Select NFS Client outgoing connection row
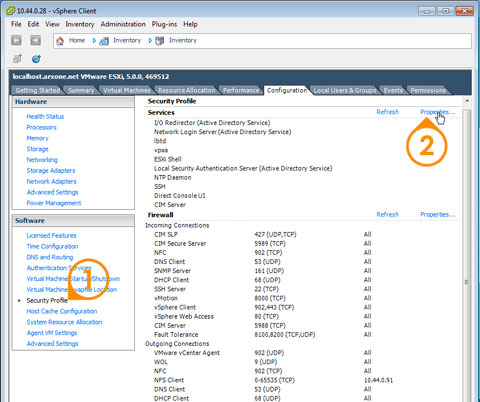 coord(273,380)
